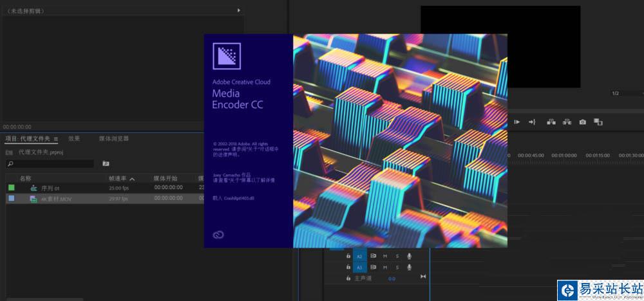Enable voice-over record on A3 microphone

click(x=409, y=267)
